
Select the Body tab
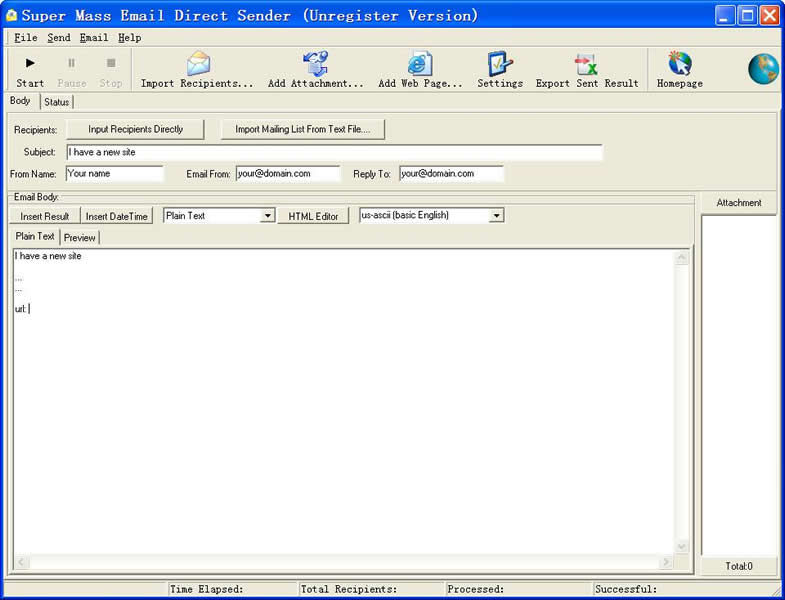[20, 101]
